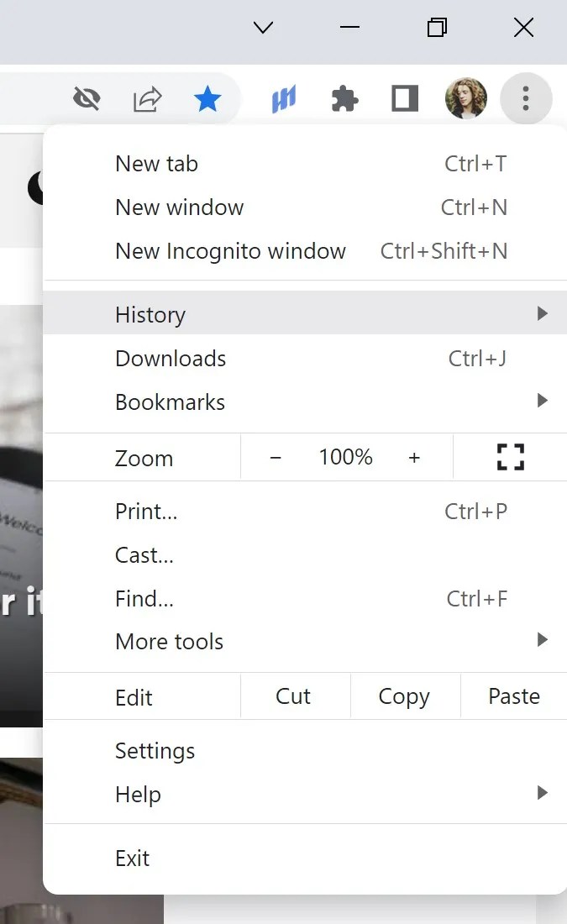Click the Copy button in Edit row
Viewport: 567px width, 924px height.
pyautogui.click(x=404, y=696)
